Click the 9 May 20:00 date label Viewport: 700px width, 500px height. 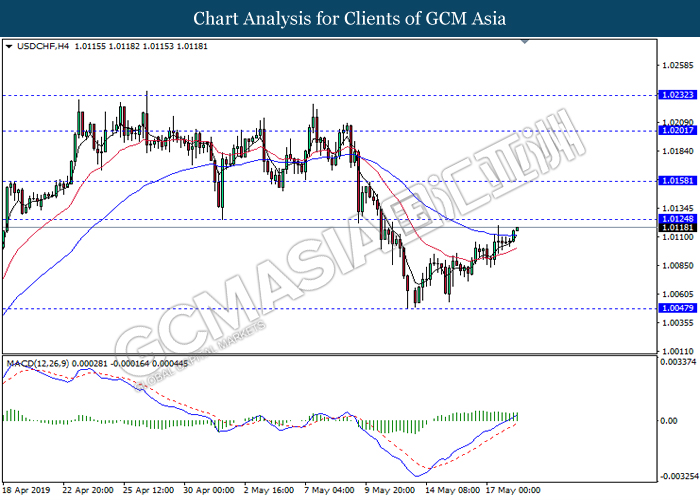click(x=389, y=490)
